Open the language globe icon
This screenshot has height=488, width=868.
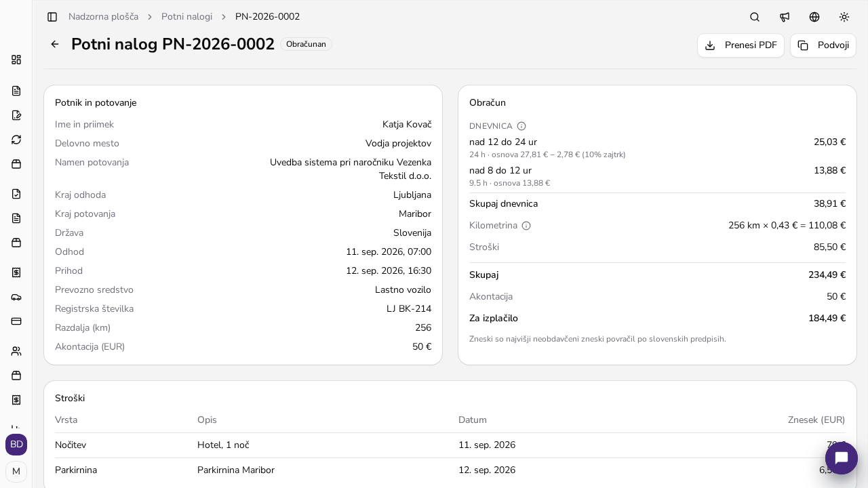(814, 17)
